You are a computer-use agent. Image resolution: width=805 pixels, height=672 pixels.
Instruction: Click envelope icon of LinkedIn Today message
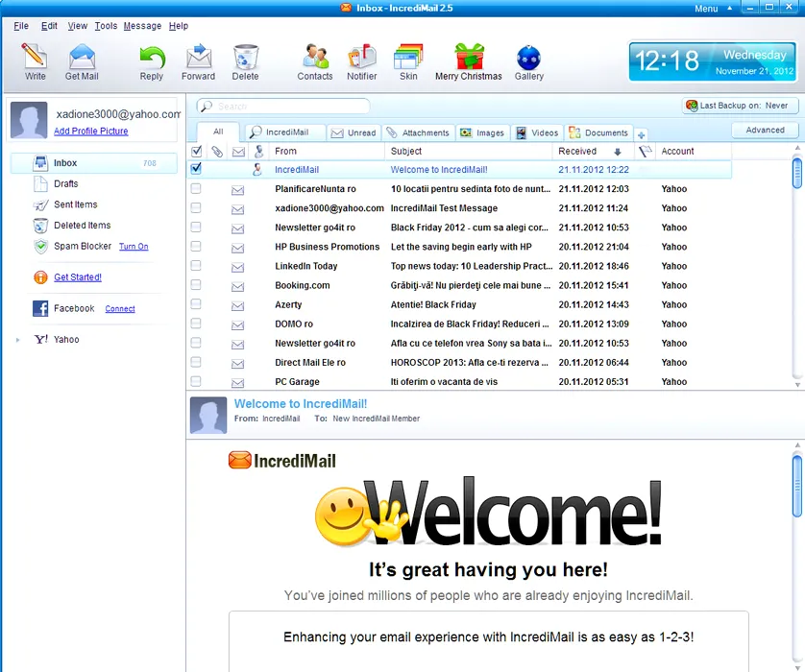(237, 267)
